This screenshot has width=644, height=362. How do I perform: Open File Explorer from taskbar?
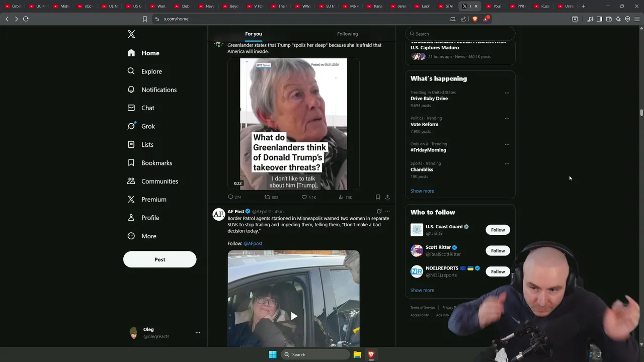point(357,354)
